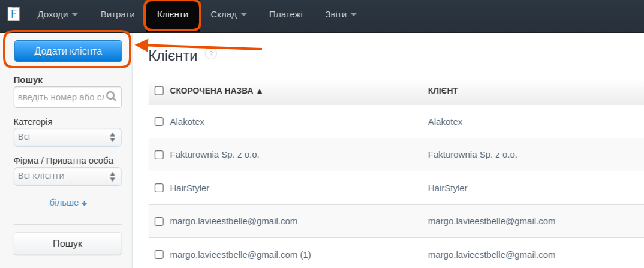Open the Звіти menu
Image resolution: width=644 pixels, height=268 pixels.
tap(341, 14)
